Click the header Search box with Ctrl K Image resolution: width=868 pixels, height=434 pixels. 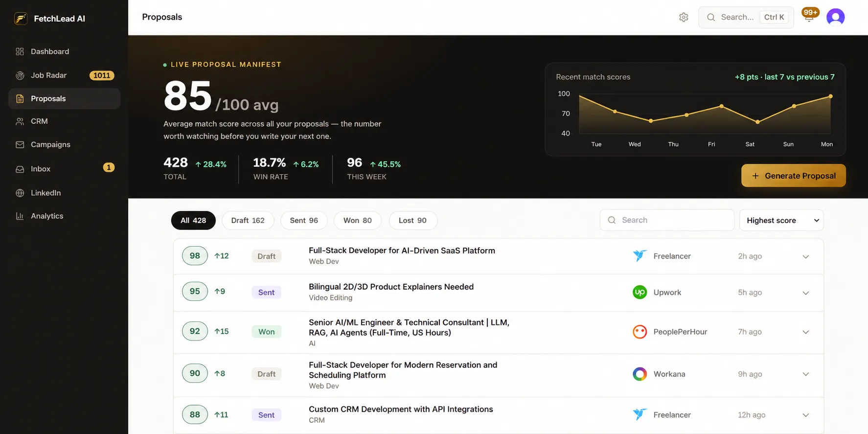point(746,17)
